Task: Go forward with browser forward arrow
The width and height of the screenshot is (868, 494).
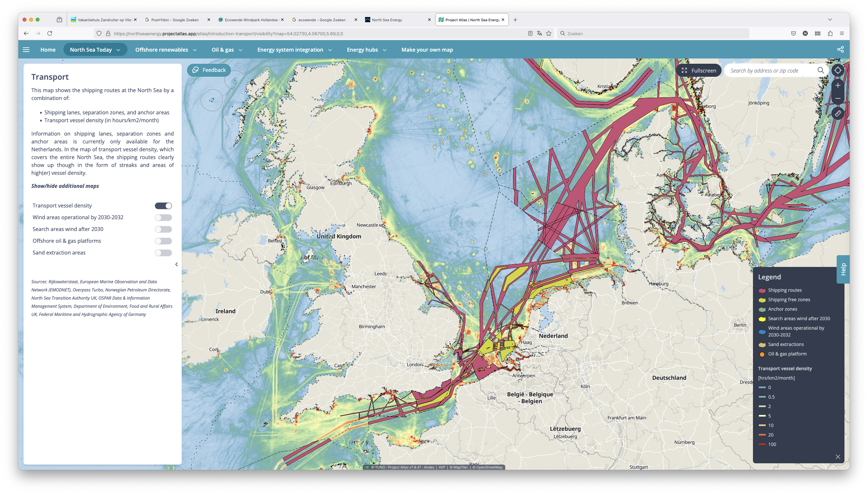Action: pyautogui.click(x=38, y=33)
